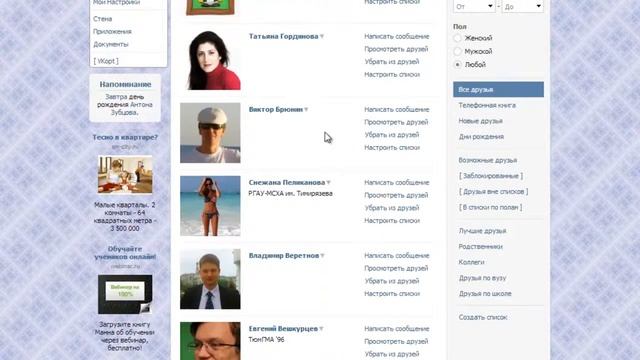Open 'Тесно в квартире?' ad title
Image resolution: width=640 pixels, height=360 pixels.
point(125,137)
